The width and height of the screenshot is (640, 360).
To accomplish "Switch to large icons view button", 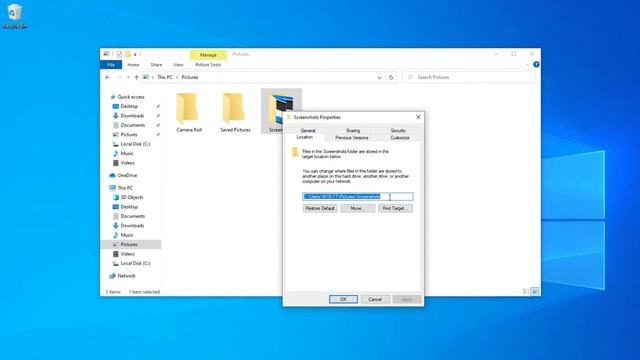I will pyautogui.click(x=535, y=291).
